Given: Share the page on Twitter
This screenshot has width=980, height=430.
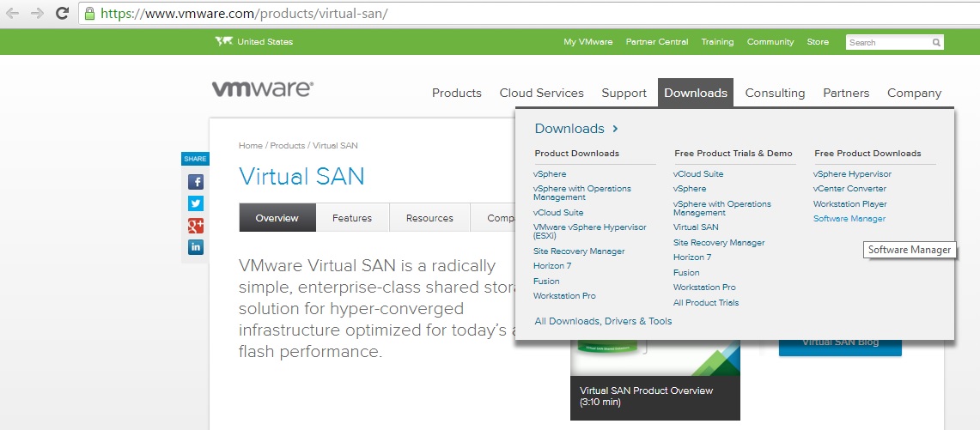Looking at the screenshot, I should pos(196,203).
